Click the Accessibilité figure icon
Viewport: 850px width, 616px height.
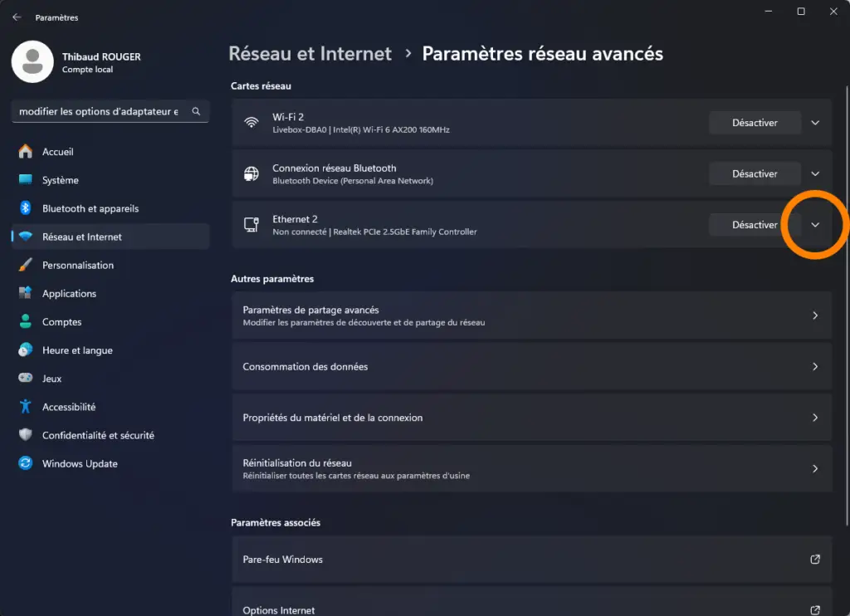coord(26,406)
